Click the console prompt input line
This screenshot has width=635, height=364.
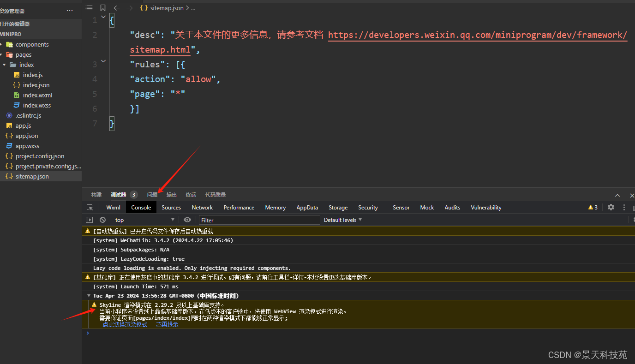(359, 333)
